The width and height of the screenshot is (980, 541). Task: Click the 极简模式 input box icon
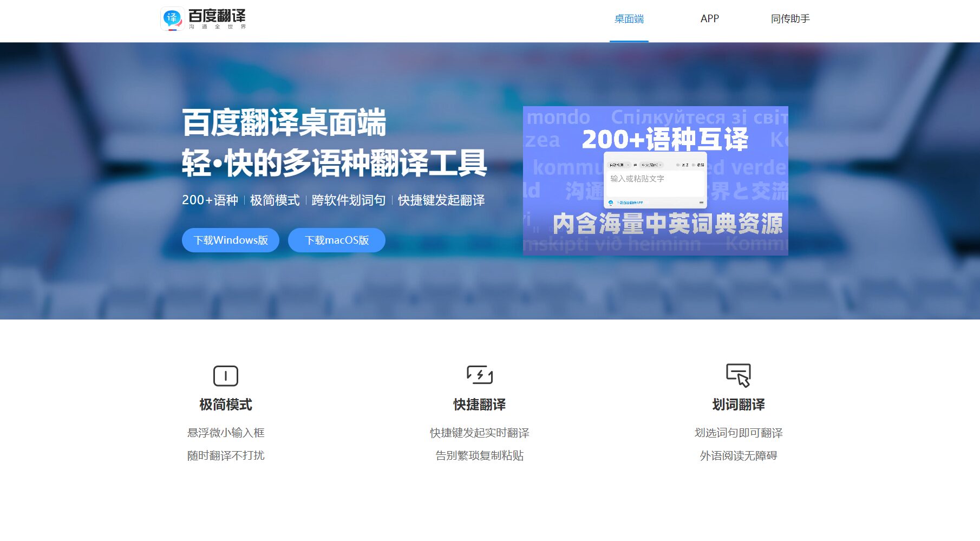pyautogui.click(x=225, y=375)
